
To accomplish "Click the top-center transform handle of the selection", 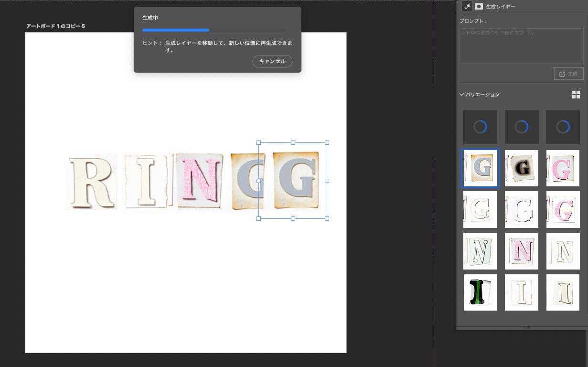I will 293,142.
